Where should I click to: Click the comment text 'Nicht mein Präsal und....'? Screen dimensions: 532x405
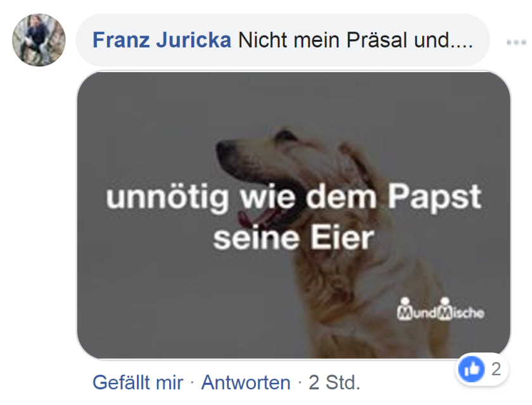point(355,40)
